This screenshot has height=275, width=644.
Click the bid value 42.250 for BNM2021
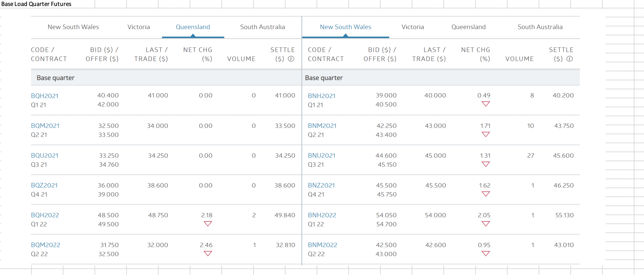(387, 126)
